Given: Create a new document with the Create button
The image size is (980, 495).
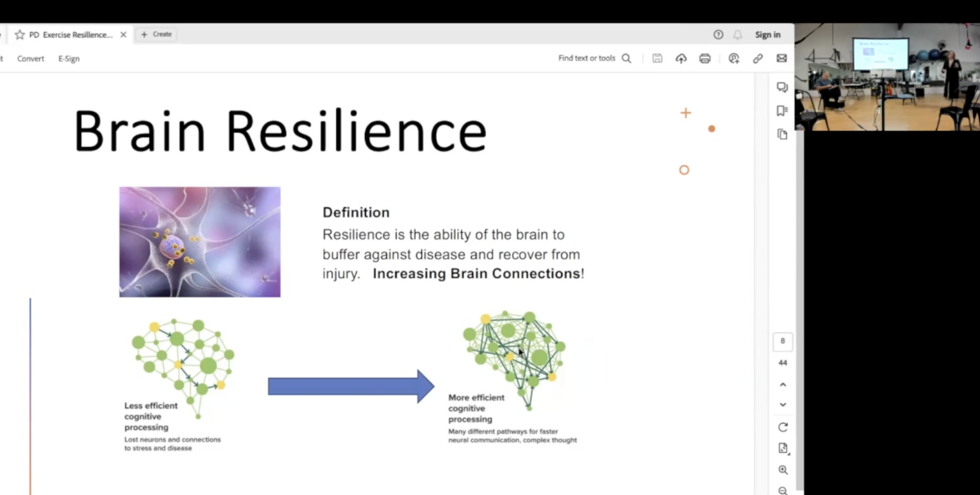Looking at the screenshot, I should (x=156, y=34).
